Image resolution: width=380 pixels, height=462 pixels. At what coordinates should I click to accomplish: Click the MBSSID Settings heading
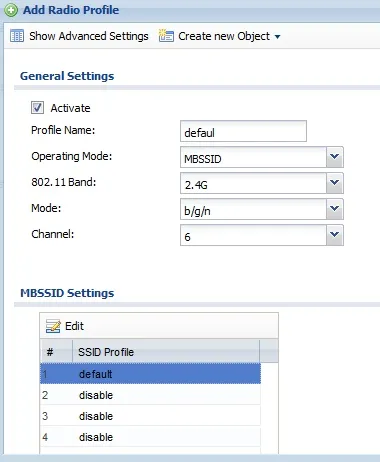[67, 293]
